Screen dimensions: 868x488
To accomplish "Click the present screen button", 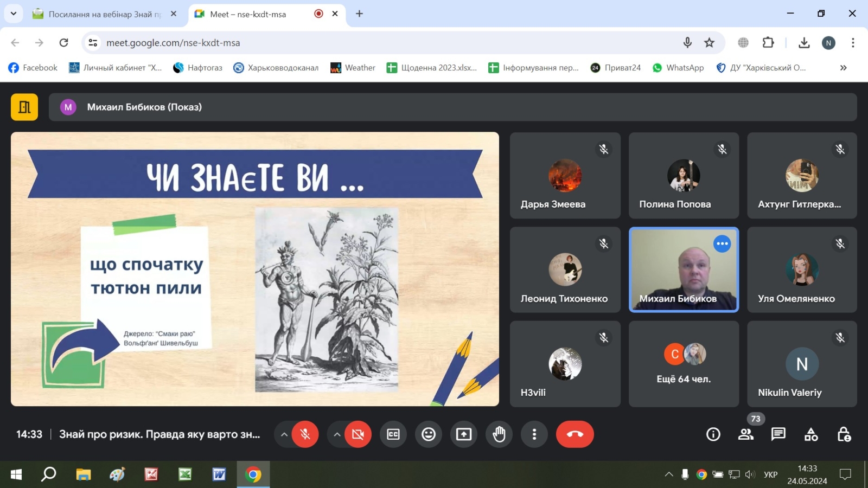I will 464,434.
